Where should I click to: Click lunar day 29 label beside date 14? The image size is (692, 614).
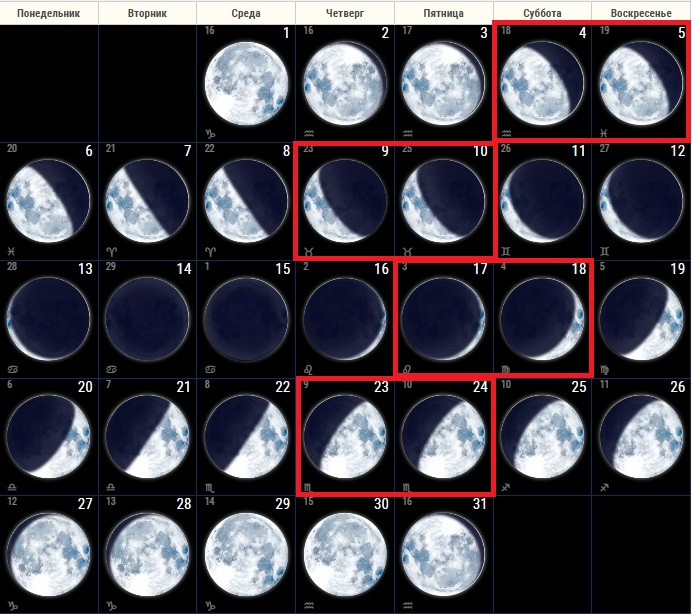coord(110,266)
